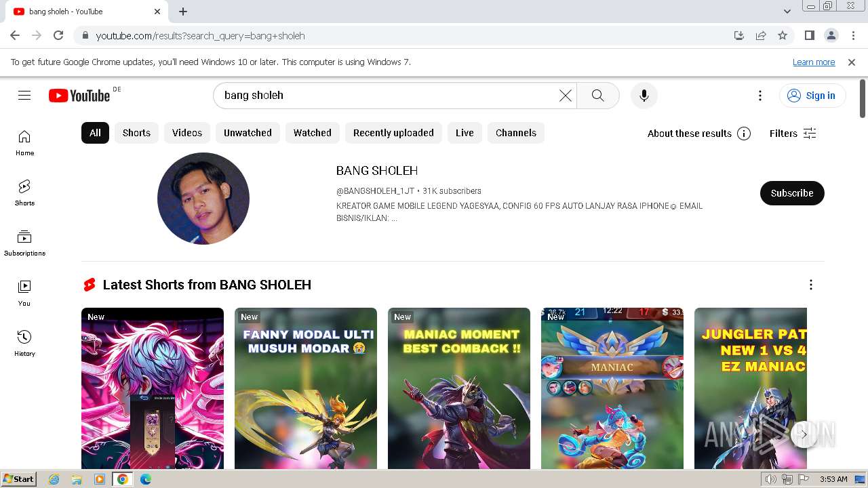868x488 pixels.
Task: Select the All filter chip
Action: click(x=95, y=133)
